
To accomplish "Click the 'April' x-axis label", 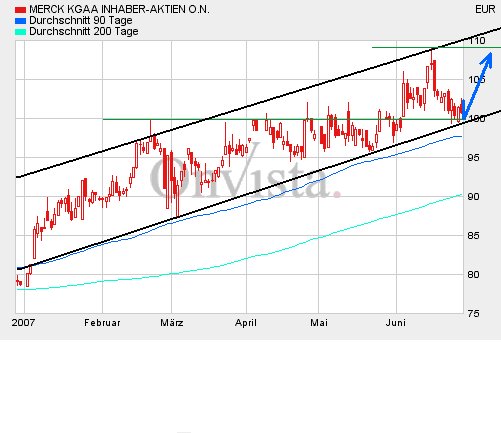I will [x=246, y=323].
